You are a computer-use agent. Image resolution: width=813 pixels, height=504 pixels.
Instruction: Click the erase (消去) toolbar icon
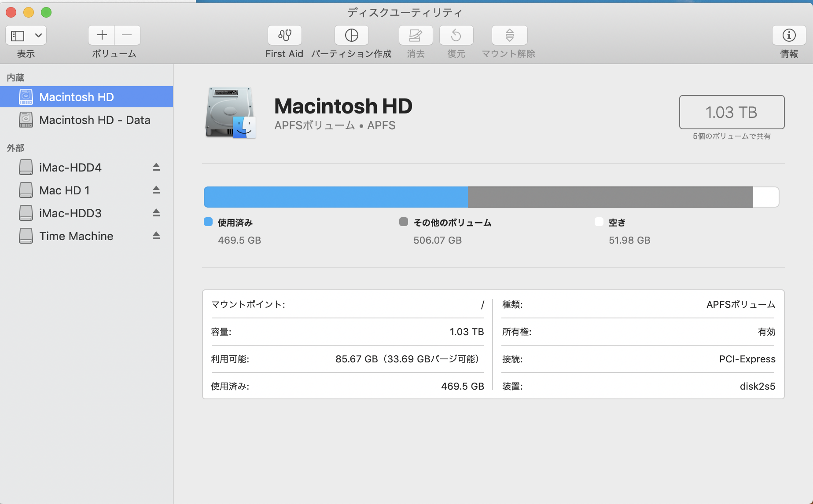coord(416,35)
